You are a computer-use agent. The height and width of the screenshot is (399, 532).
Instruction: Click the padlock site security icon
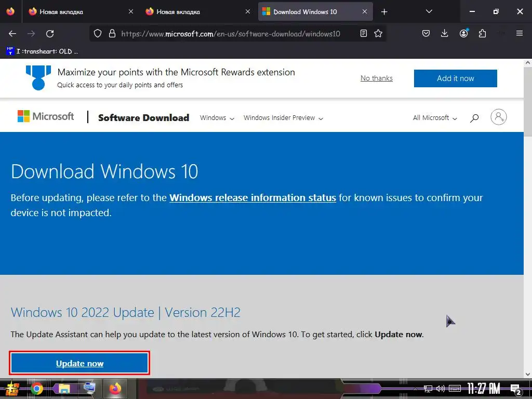click(x=112, y=34)
